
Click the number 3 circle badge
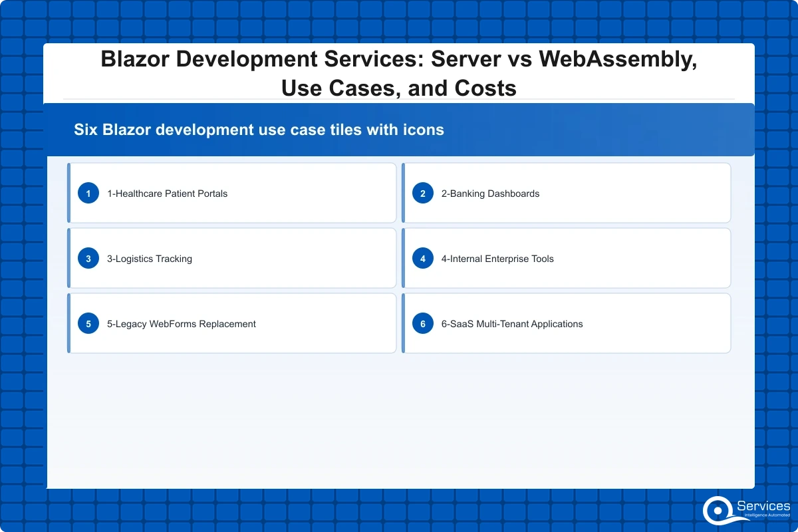click(88, 259)
